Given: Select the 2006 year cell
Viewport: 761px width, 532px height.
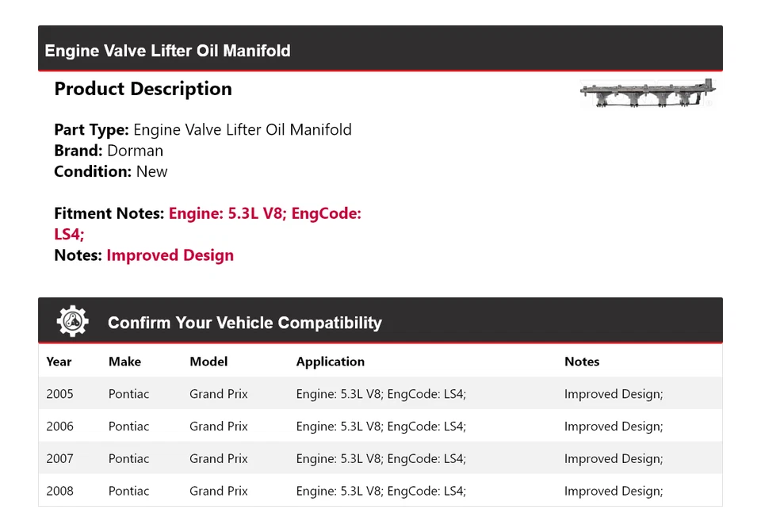Looking at the screenshot, I should (59, 427).
